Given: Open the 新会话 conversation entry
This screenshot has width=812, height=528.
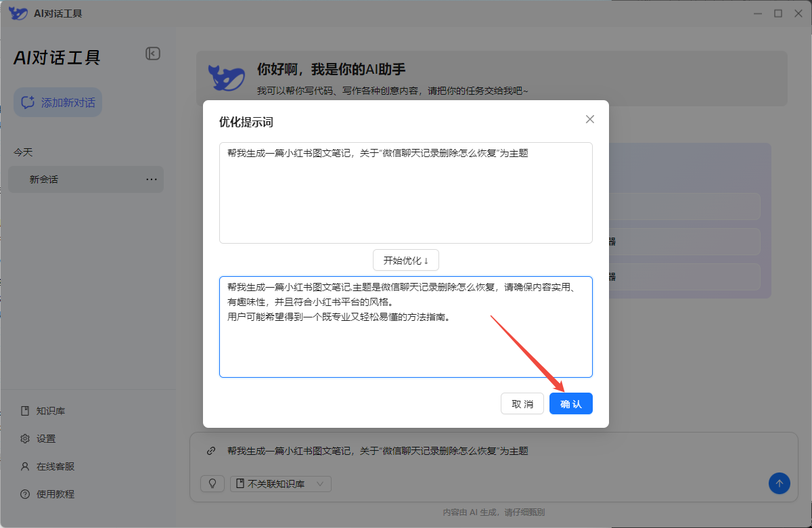Looking at the screenshot, I should coord(86,179).
